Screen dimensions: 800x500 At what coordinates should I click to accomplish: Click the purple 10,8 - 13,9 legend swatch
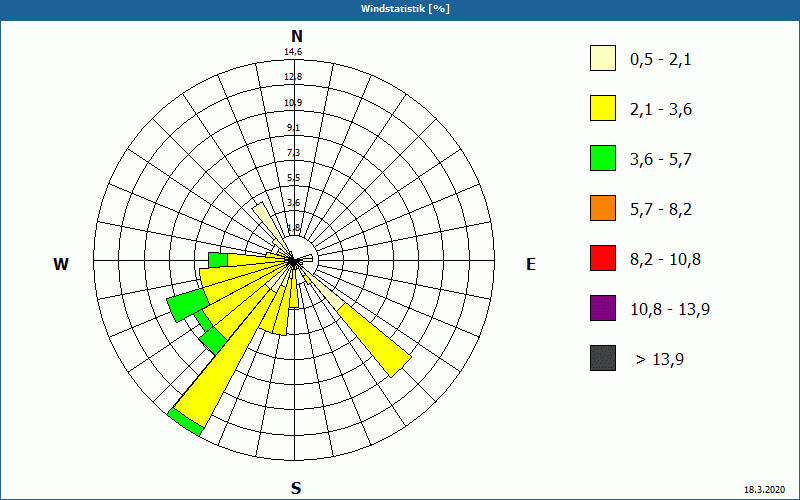[603, 308]
